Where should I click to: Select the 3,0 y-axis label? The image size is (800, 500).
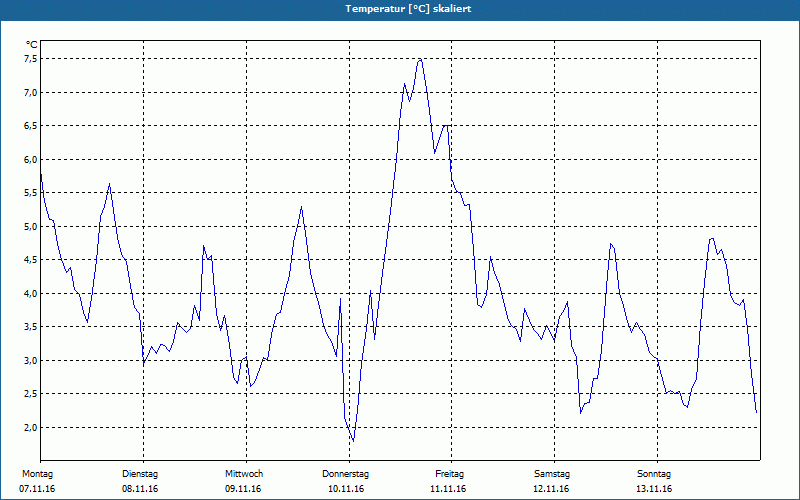click(x=30, y=360)
